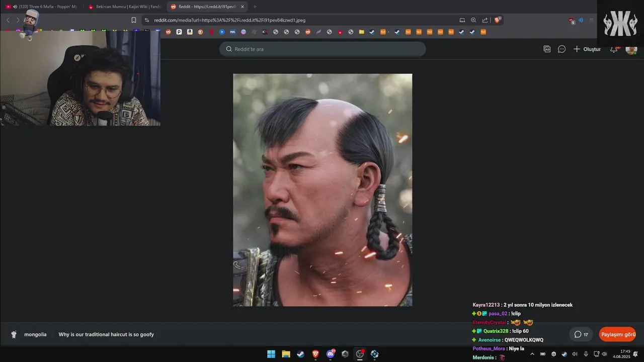
Task: Click Avenoirse chat username
Action: click(x=490, y=340)
